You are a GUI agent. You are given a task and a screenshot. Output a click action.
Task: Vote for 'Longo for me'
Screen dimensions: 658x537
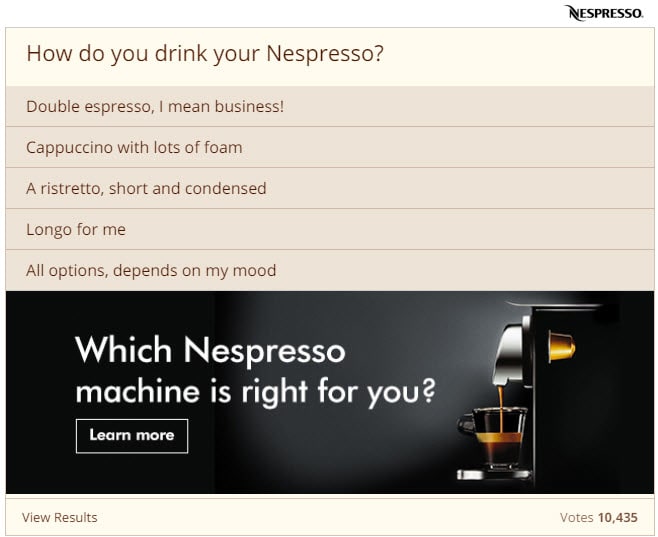pyautogui.click(x=330, y=229)
